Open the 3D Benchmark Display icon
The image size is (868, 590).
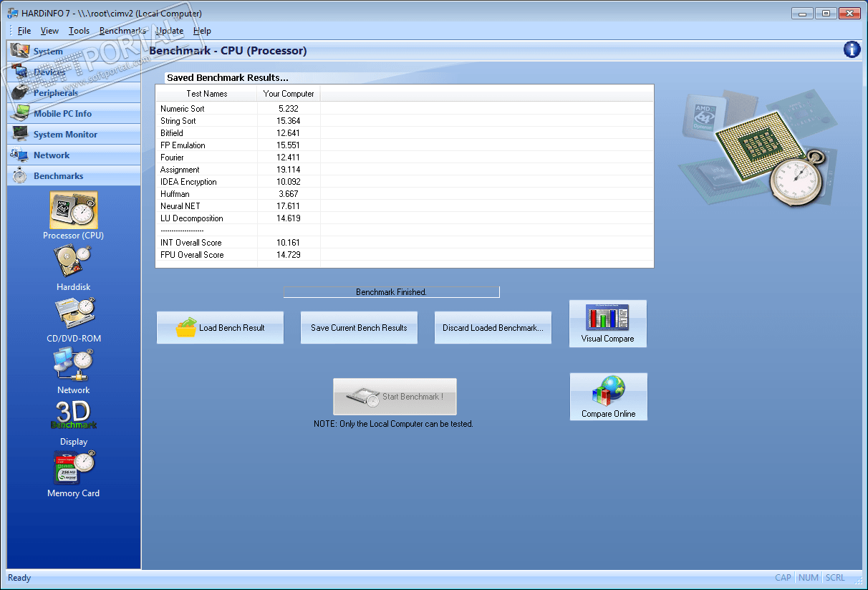coord(74,415)
